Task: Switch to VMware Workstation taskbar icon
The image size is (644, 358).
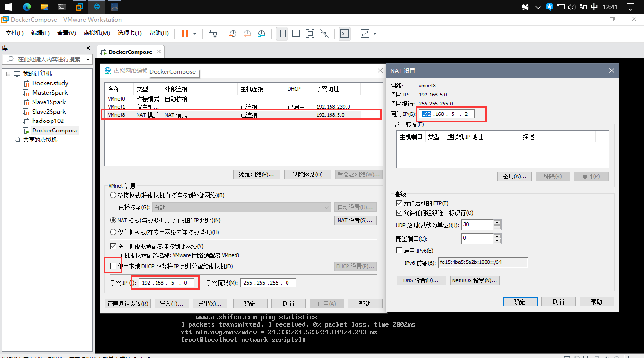Action: click(x=79, y=7)
